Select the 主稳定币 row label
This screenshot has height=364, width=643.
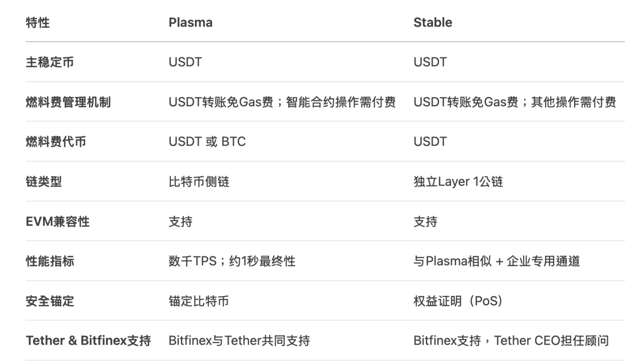[x=50, y=62]
